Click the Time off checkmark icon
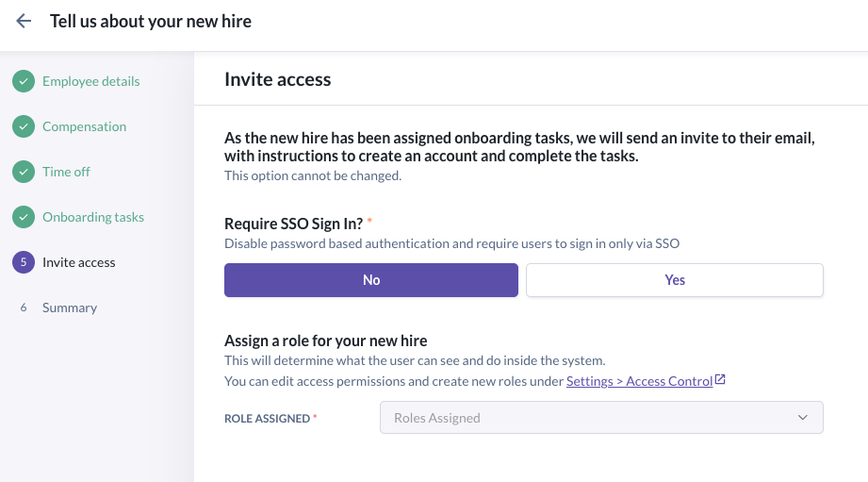This screenshot has width=868, height=482. click(x=24, y=172)
